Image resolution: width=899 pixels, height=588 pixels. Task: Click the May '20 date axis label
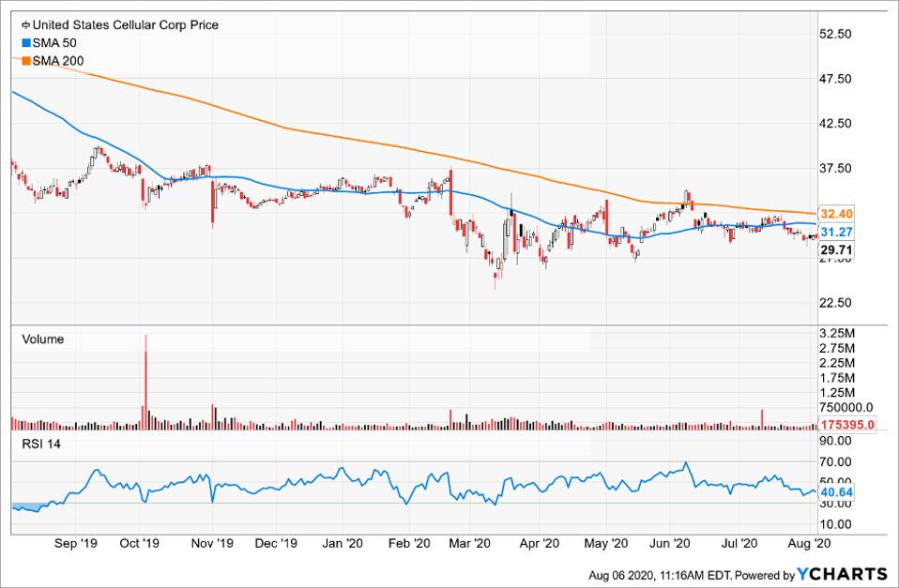click(606, 543)
